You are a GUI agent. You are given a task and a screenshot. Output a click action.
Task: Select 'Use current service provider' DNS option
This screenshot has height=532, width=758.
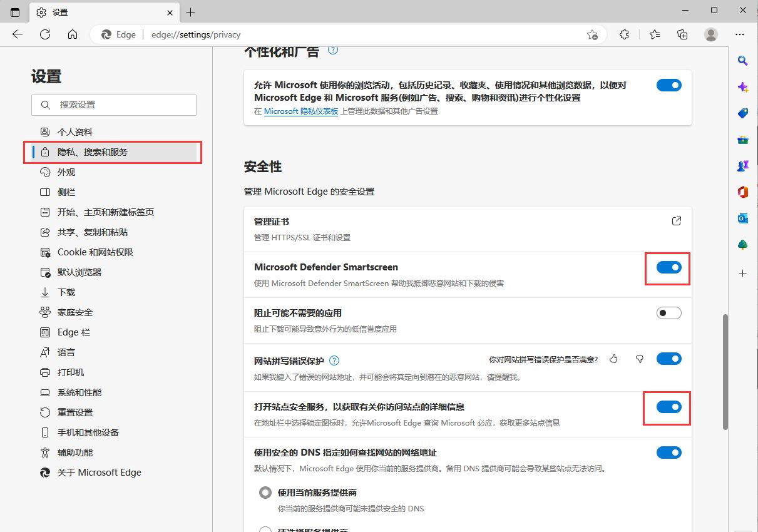[x=265, y=492]
